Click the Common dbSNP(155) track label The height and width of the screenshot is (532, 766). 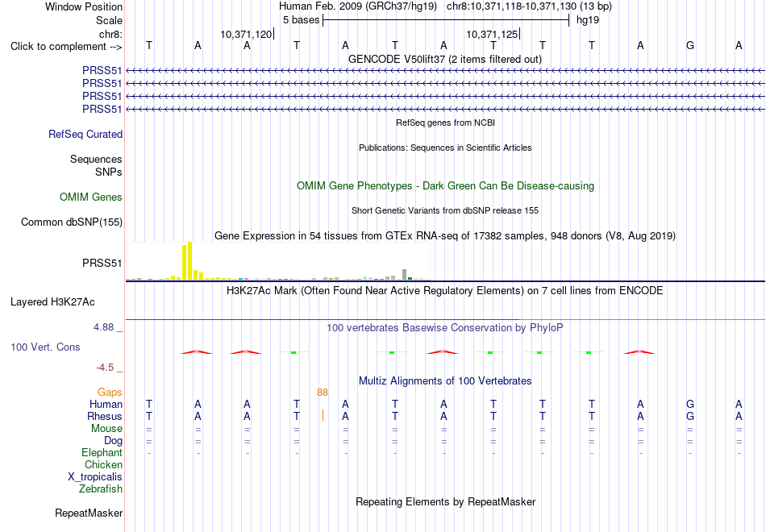coord(71,222)
